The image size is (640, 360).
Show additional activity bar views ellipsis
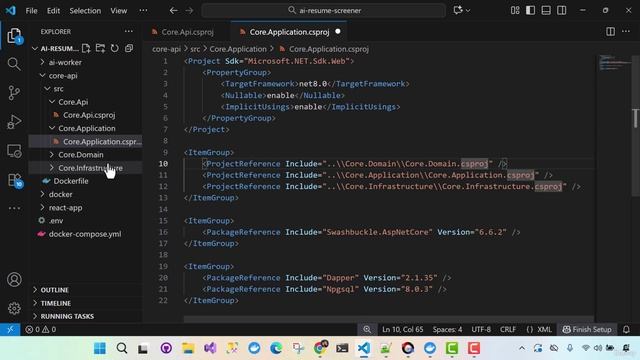pyautogui.click(x=14, y=208)
